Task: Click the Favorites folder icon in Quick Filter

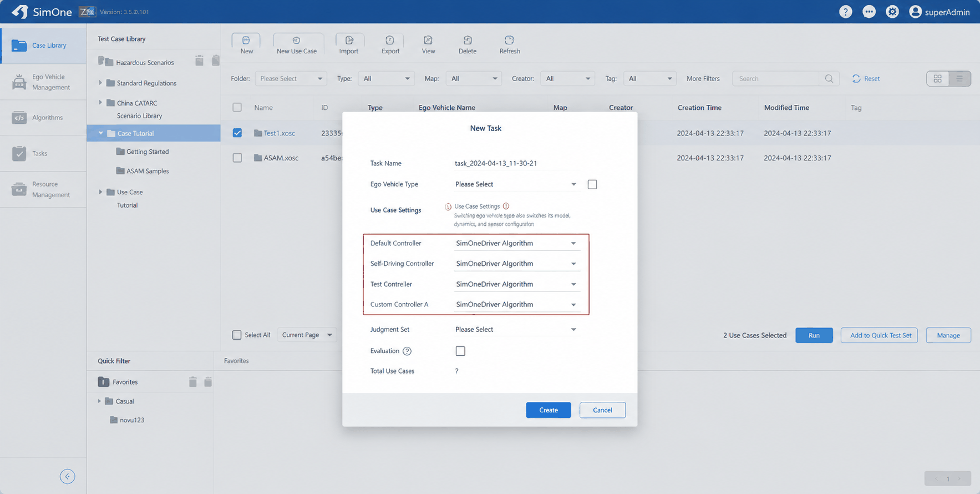Action: coord(104,382)
